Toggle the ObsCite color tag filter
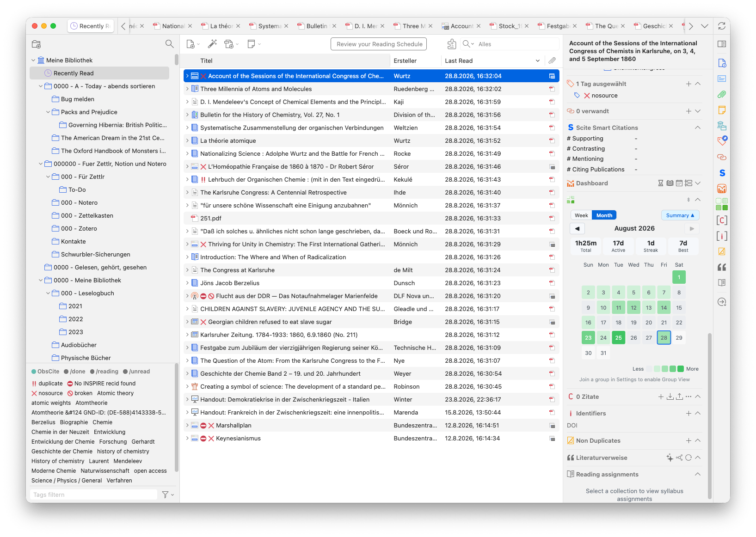Viewport: 756px width, 537px height. tap(45, 372)
